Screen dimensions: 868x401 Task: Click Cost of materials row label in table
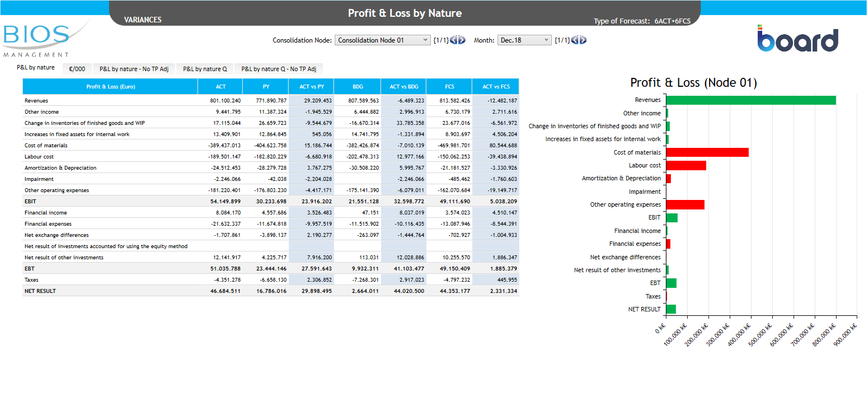(46, 146)
